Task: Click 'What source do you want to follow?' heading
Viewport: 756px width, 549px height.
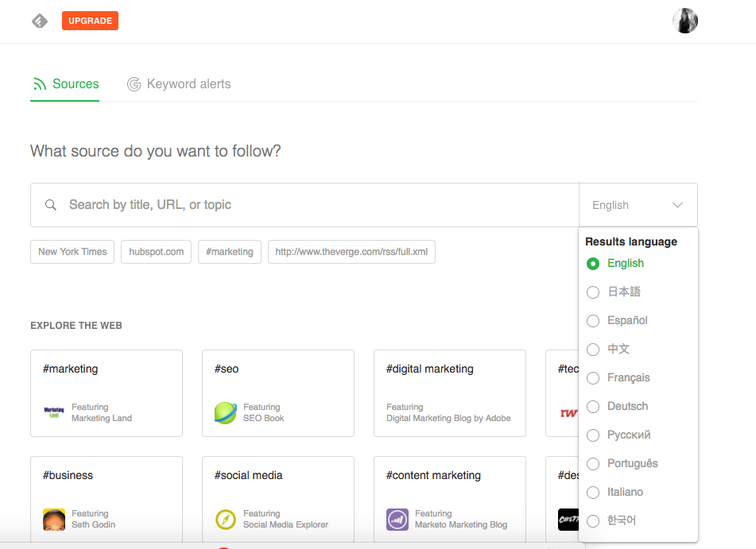Action: pyautogui.click(x=155, y=151)
